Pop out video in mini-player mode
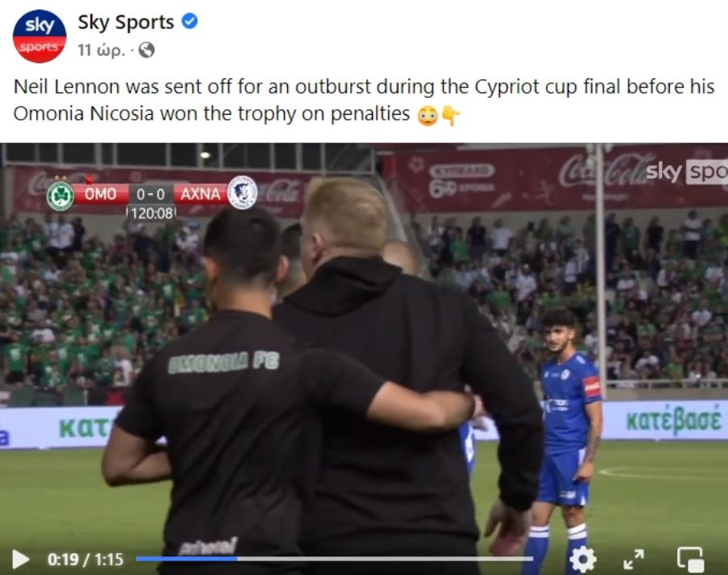Screen dimensions: 728x575 pos(691,559)
